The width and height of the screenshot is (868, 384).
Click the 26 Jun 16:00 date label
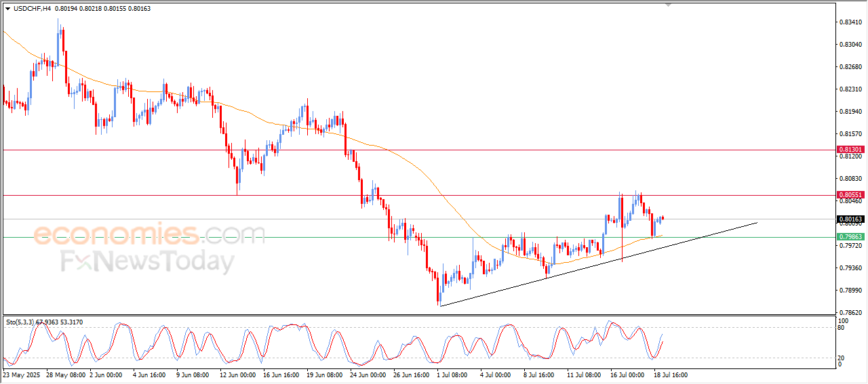pos(412,375)
